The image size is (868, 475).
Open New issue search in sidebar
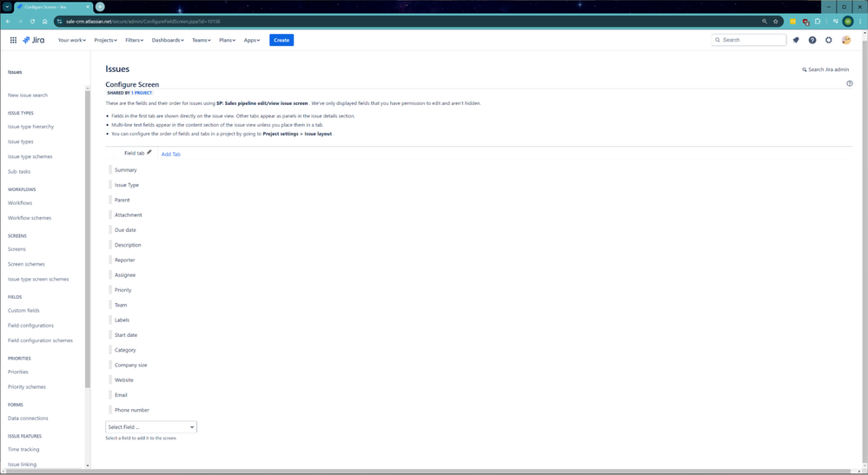pyautogui.click(x=28, y=96)
